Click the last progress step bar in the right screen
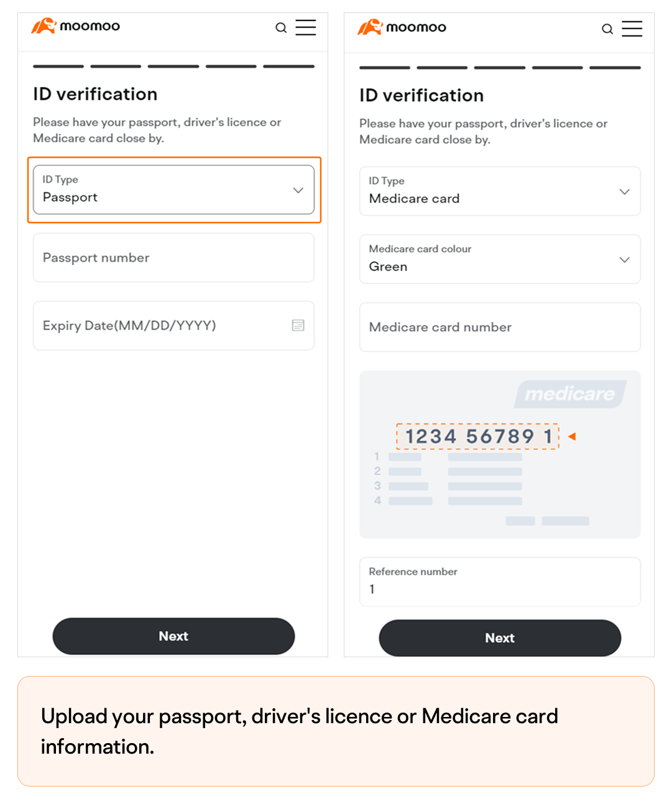 click(615, 67)
